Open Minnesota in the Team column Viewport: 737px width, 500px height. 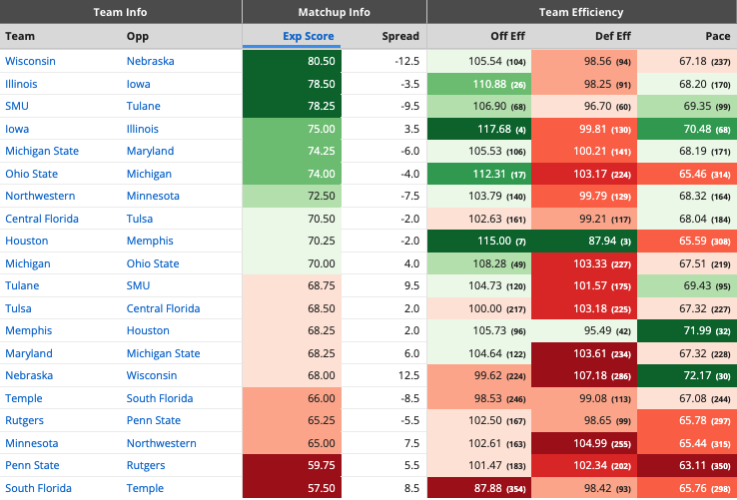click(x=31, y=444)
